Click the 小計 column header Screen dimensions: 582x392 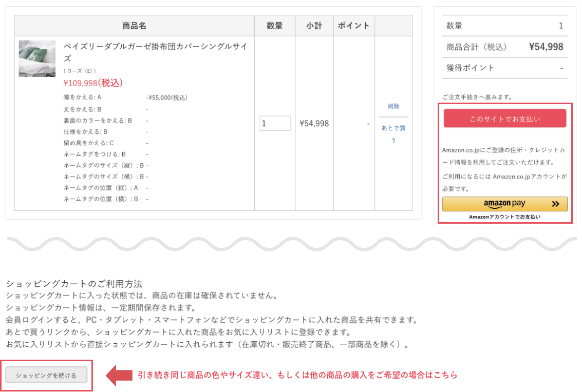[x=314, y=26]
